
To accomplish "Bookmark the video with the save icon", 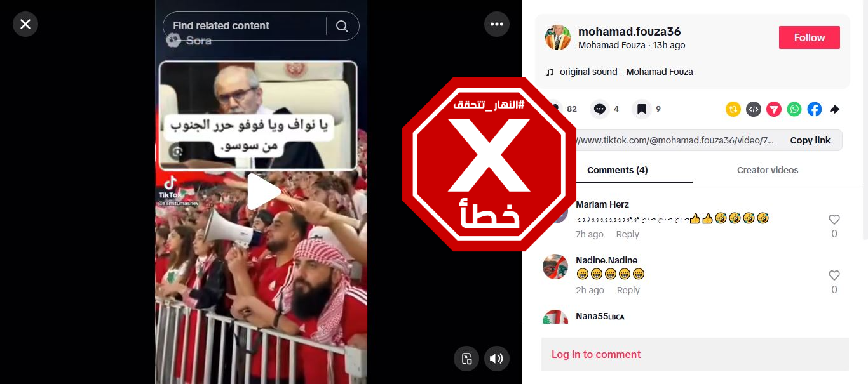I will [642, 109].
